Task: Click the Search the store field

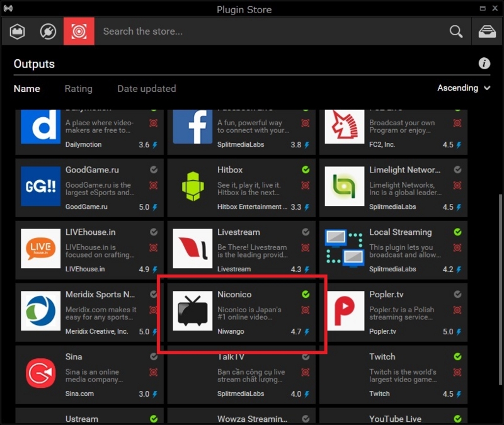Action: (x=272, y=31)
